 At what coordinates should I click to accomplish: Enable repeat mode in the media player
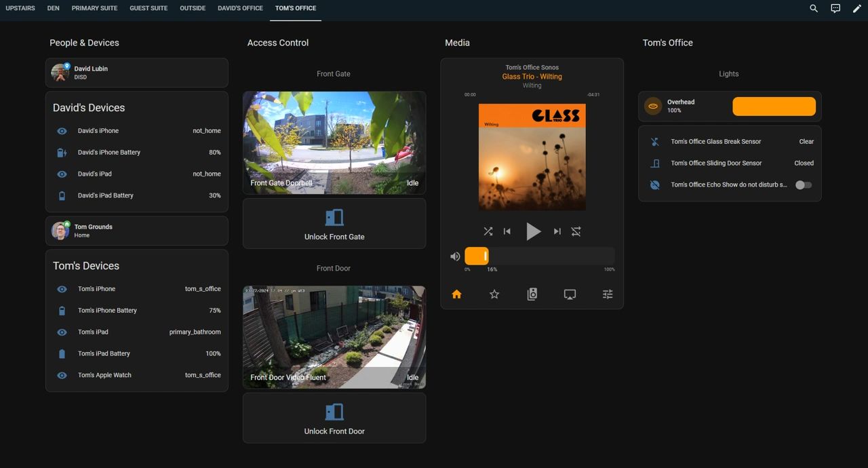[x=576, y=231]
